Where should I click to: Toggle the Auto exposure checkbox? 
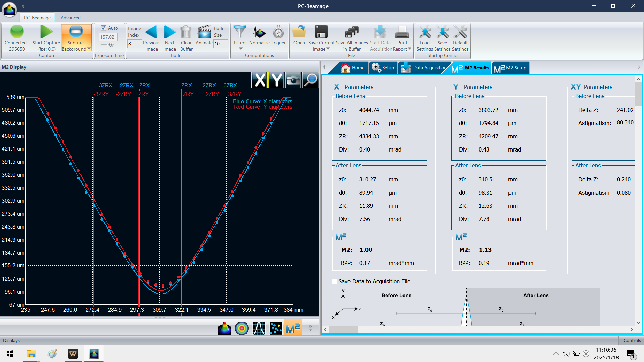[104, 28]
